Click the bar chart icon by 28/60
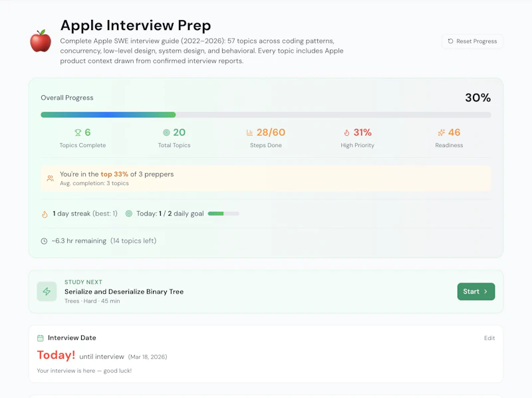The height and width of the screenshot is (398, 532). pyautogui.click(x=250, y=132)
